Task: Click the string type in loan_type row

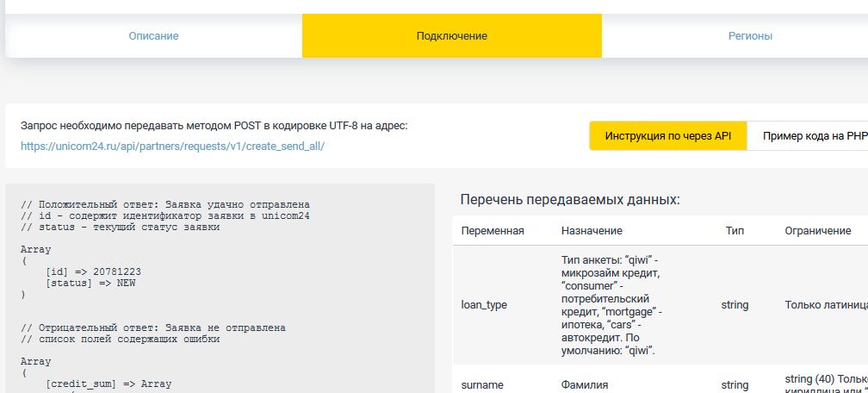Action: click(735, 305)
